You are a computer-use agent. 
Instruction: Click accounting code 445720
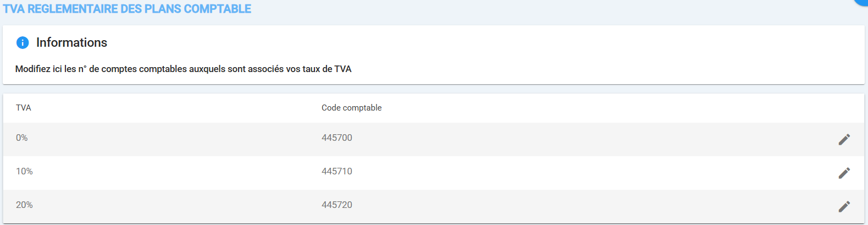(x=337, y=205)
